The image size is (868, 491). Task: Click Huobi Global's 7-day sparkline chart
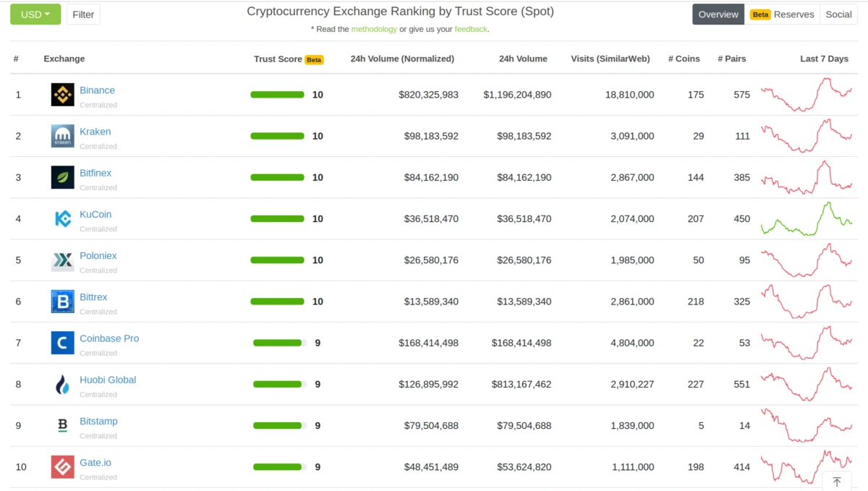pos(807,384)
